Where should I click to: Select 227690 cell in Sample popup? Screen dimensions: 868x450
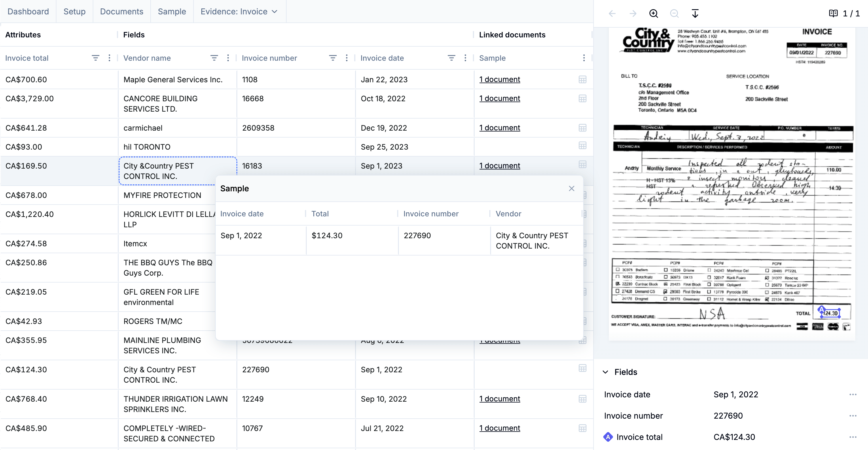(x=444, y=240)
